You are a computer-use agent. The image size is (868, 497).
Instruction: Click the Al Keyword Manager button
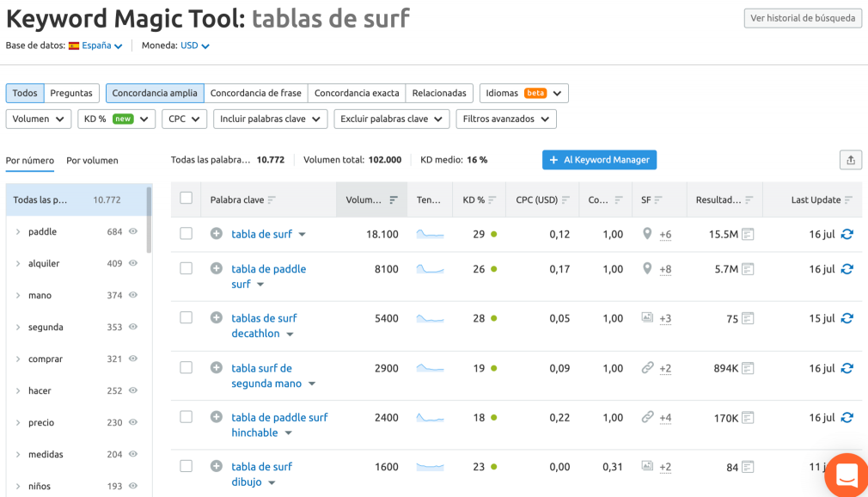click(x=600, y=160)
